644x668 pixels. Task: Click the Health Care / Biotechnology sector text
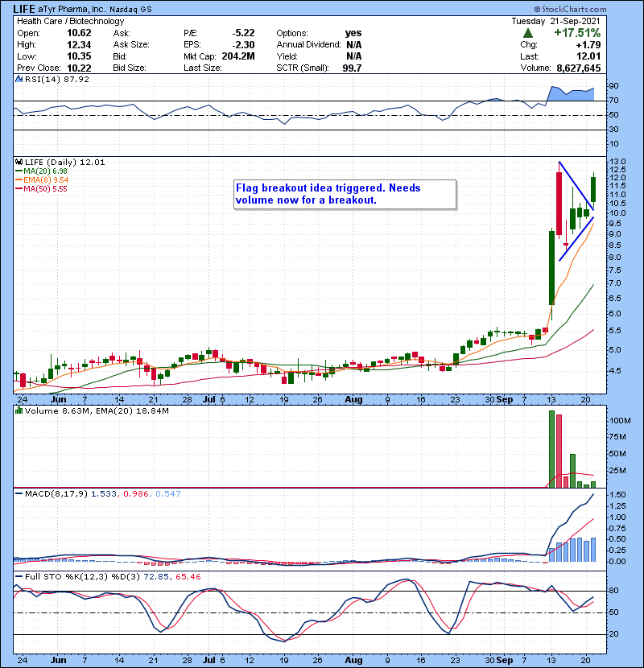click(x=70, y=21)
